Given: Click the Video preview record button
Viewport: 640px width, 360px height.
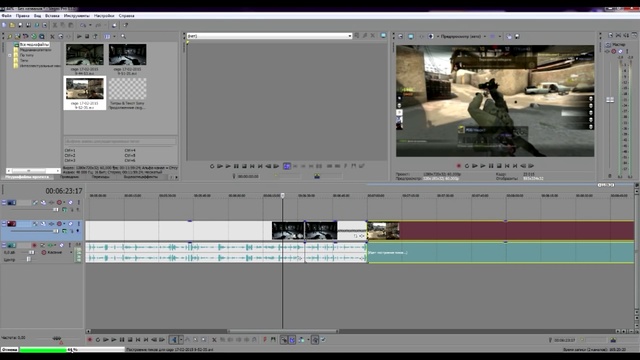Looking at the screenshot, I should click(x=458, y=166).
